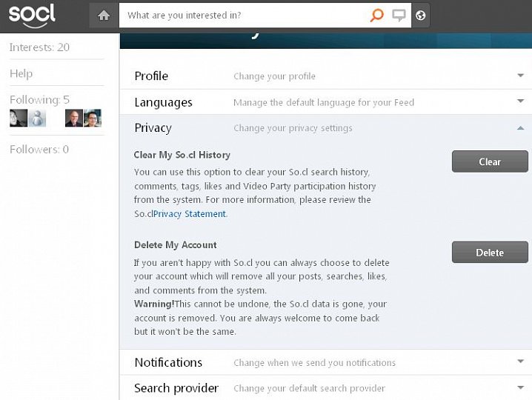Go to the home page icon
The image size is (532, 400).
(104, 15)
